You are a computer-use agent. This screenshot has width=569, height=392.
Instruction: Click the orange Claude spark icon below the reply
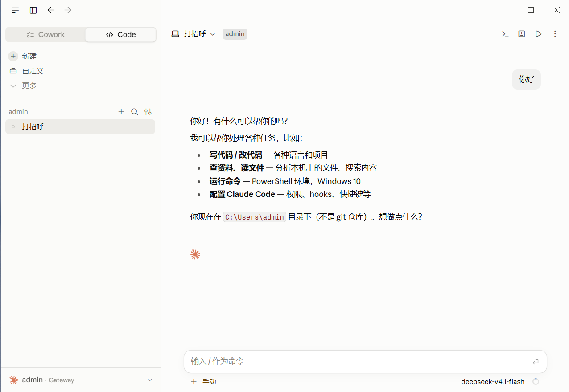tap(195, 254)
